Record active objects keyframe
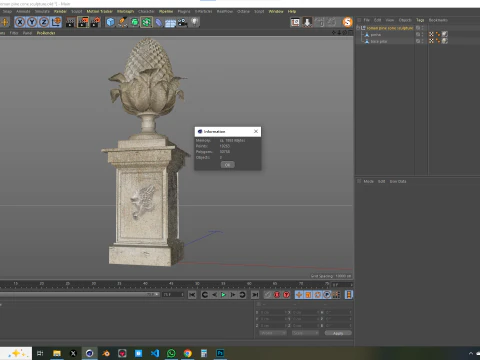480x360 pixels. (x=268, y=295)
